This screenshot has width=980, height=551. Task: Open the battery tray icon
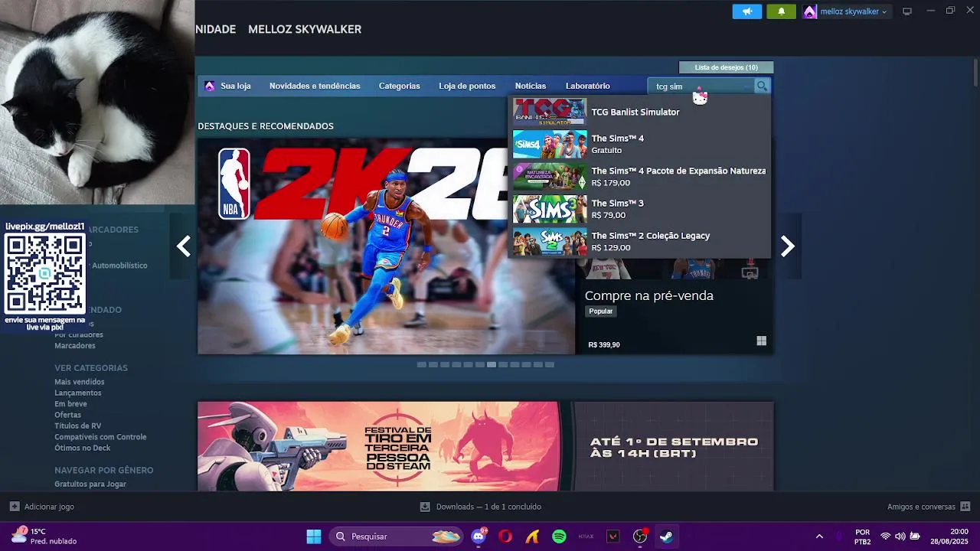coord(915,536)
